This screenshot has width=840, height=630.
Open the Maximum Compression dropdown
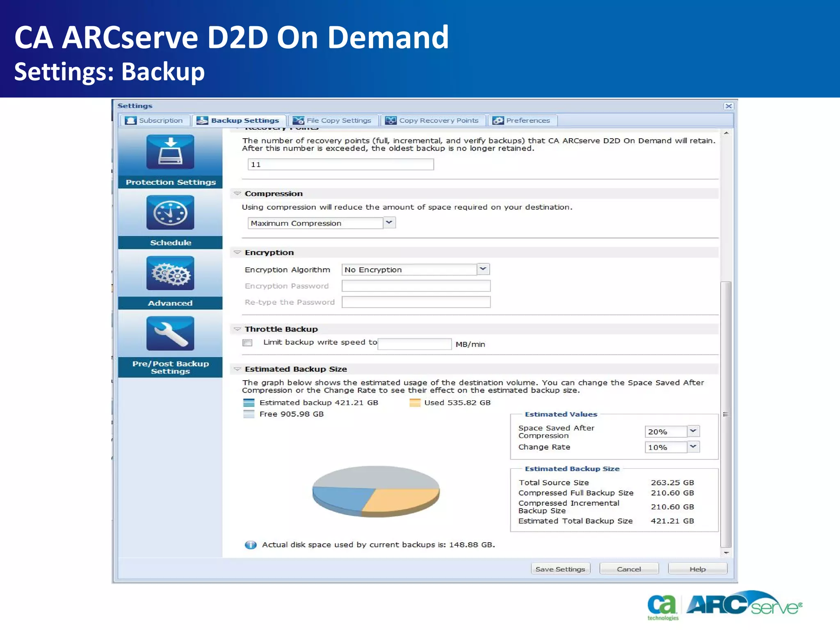389,223
